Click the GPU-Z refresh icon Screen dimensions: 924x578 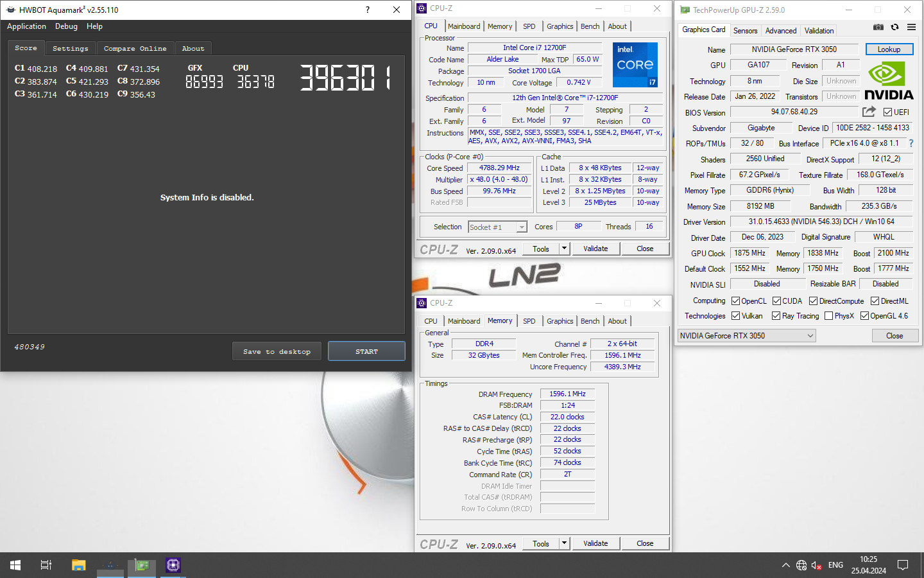894,27
